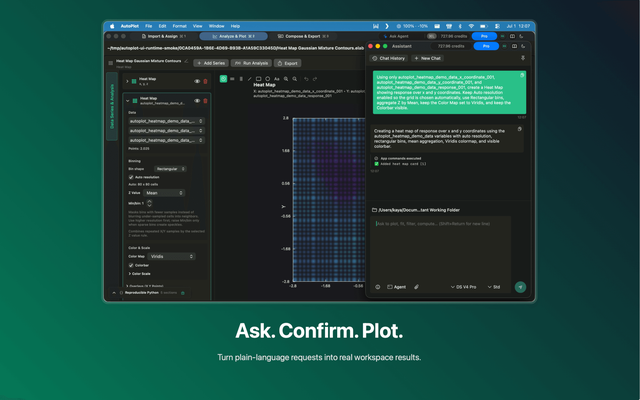Click the redo arrow in plot toolbar

pyautogui.click(x=315, y=79)
